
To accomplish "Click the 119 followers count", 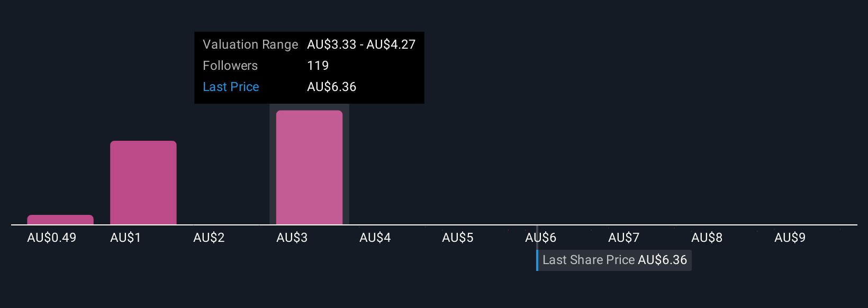I will [x=318, y=66].
